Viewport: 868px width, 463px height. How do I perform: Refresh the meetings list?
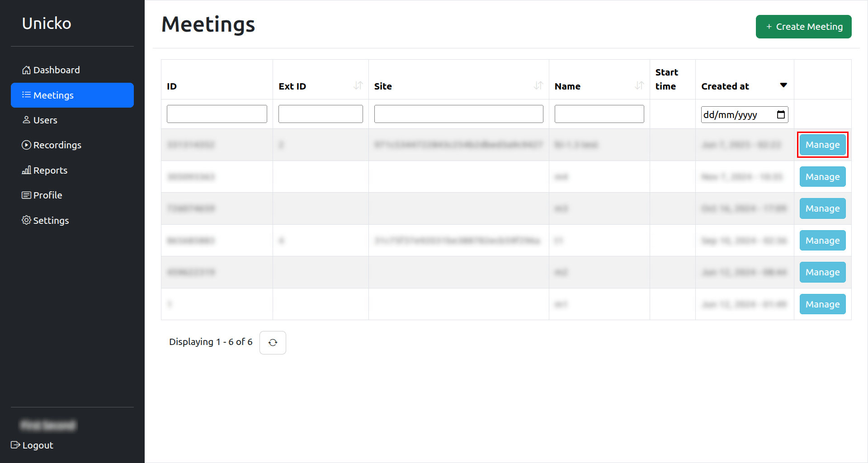point(273,343)
